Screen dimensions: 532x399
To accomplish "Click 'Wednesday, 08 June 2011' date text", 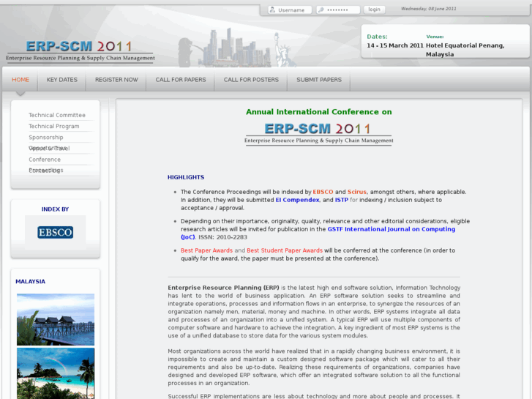I will 429,9.
